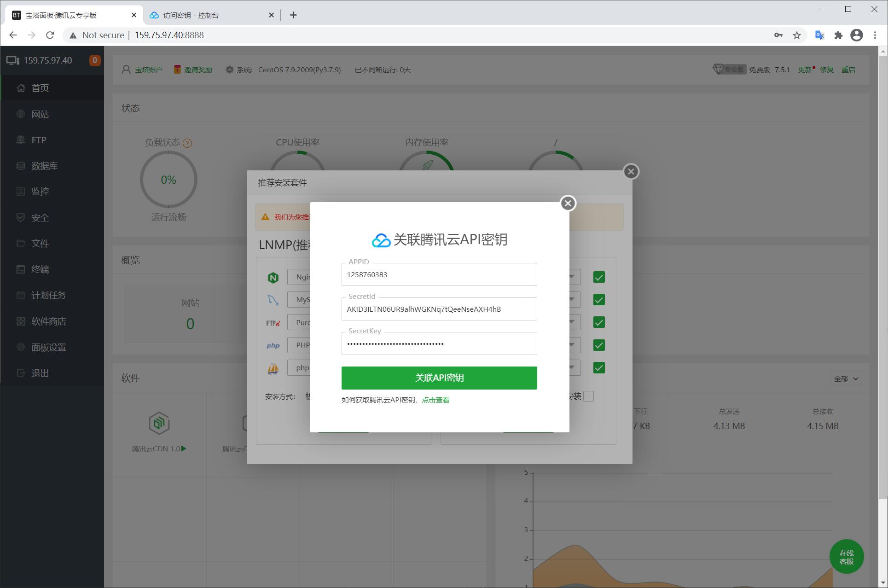Open 监控 in the sidebar

[x=52, y=192]
